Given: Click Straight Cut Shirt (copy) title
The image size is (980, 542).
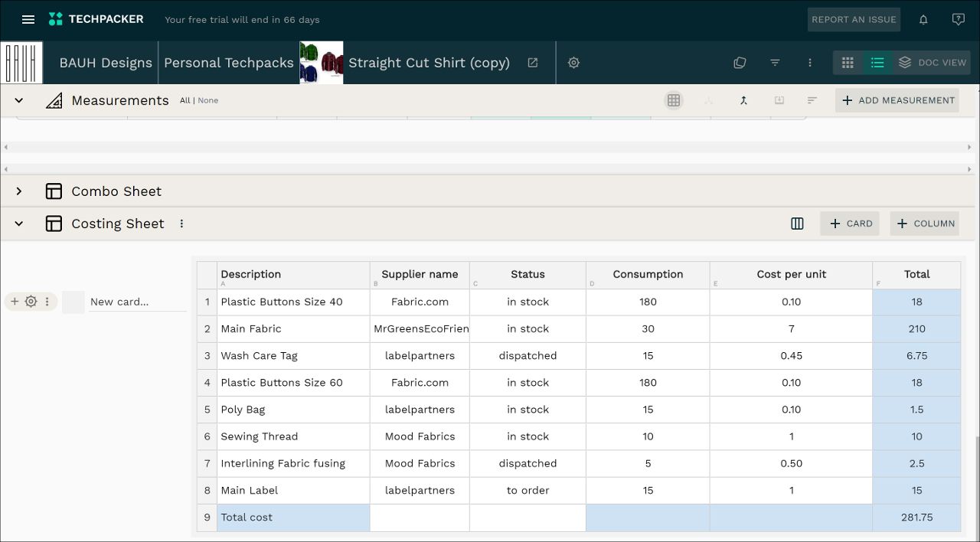Looking at the screenshot, I should tap(429, 63).
